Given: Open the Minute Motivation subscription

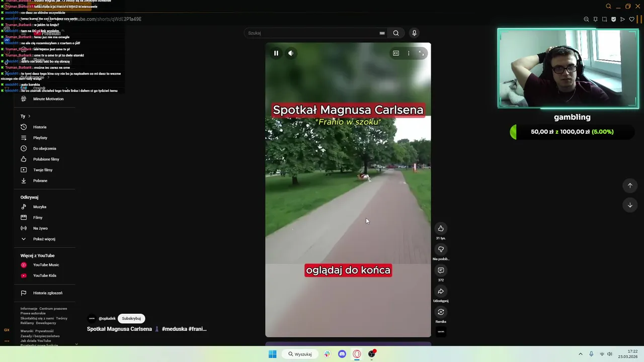Looking at the screenshot, I should tap(48, 99).
